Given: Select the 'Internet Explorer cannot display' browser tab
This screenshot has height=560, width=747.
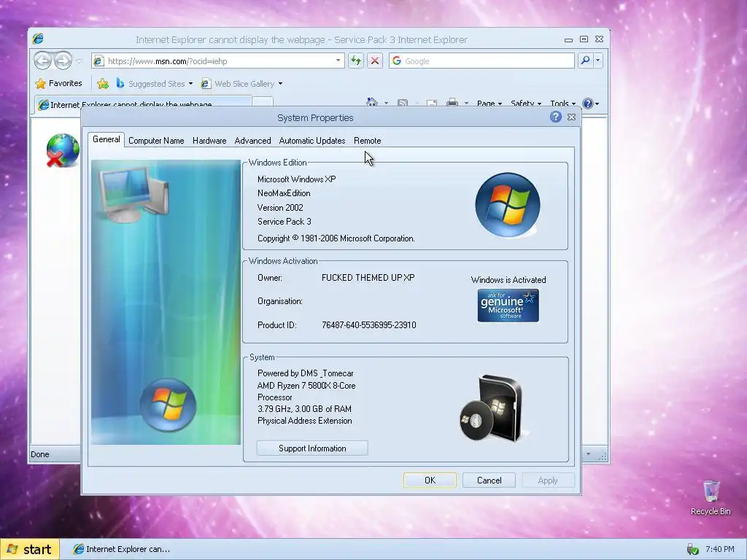Looking at the screenshot, I should click(x=142, y=104).
